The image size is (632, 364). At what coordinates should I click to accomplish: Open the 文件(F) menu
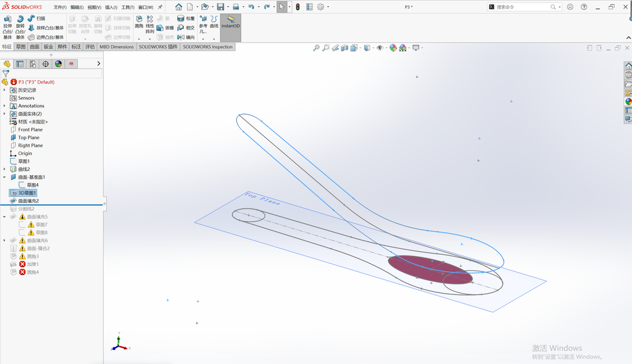point(60,7)
